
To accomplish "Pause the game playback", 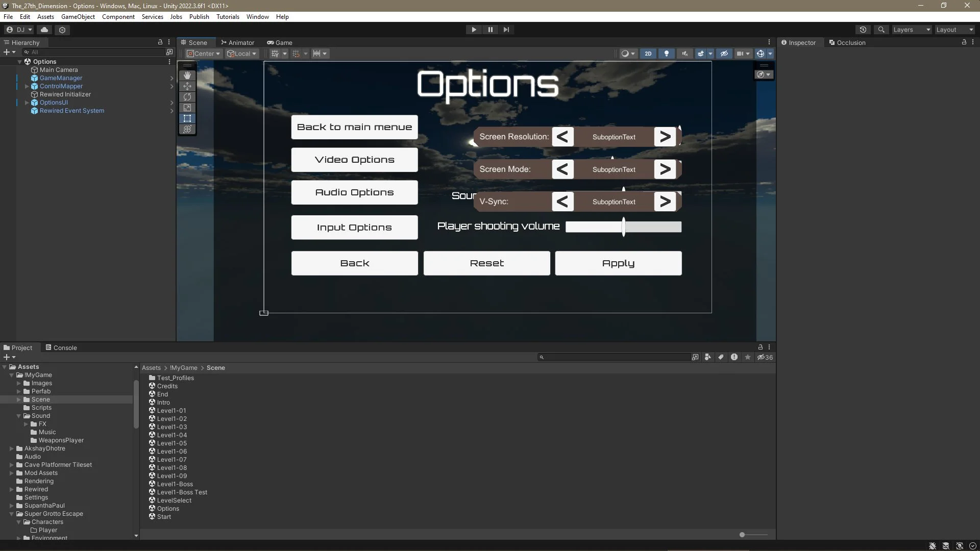I will click(x=491, y=30).
